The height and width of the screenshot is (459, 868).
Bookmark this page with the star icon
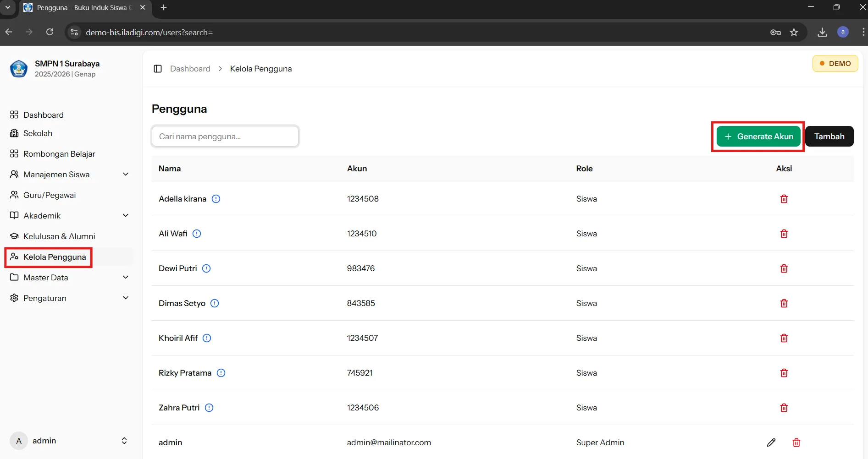794,32
